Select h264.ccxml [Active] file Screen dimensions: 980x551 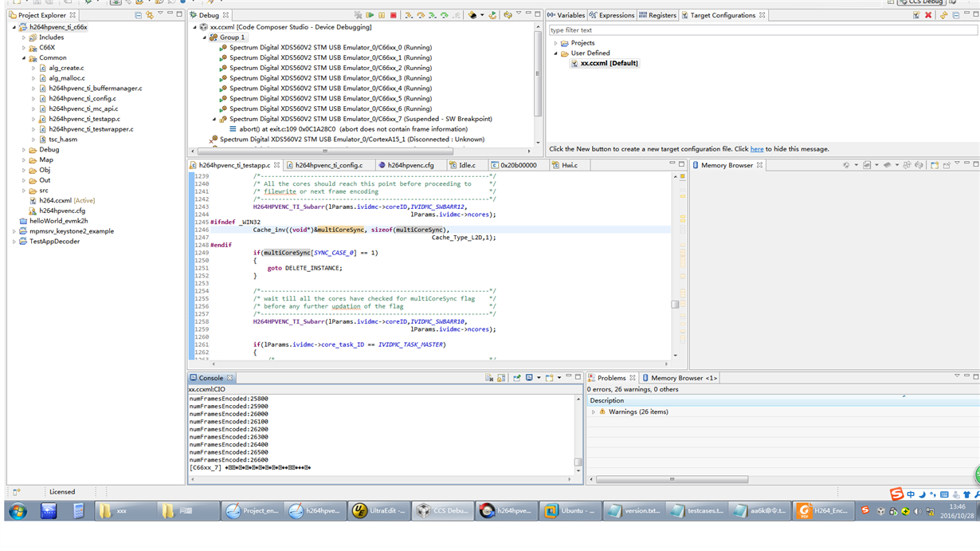click(67, 201)
